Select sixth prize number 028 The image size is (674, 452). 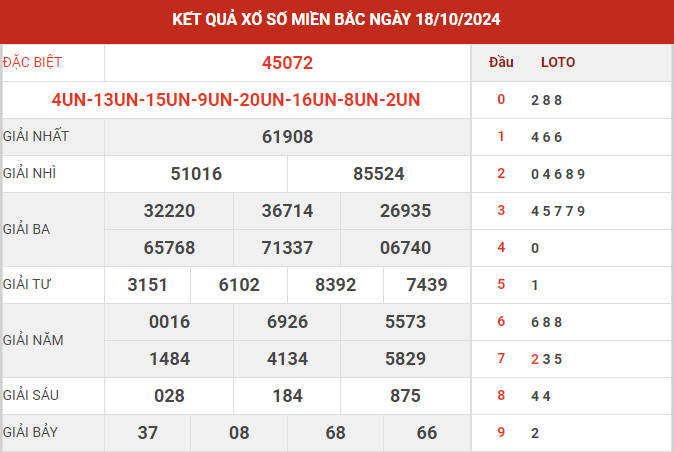169,395
